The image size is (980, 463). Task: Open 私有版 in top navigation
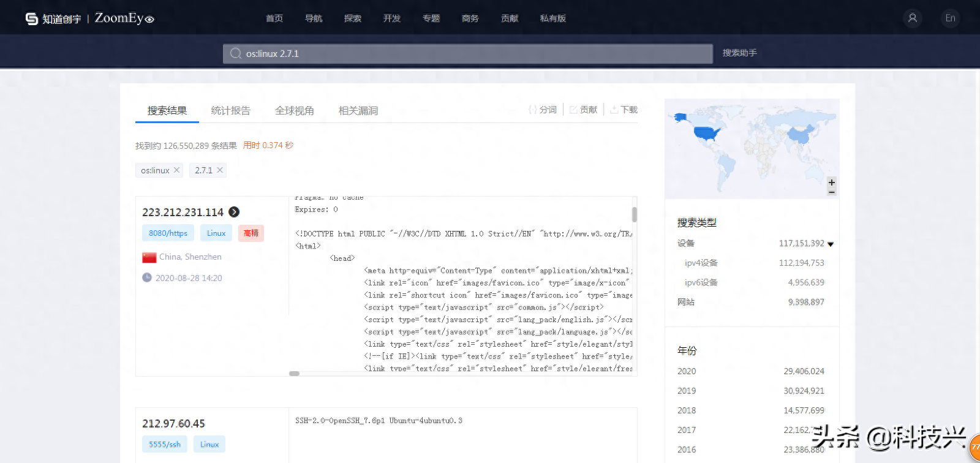tap(553, 18)
